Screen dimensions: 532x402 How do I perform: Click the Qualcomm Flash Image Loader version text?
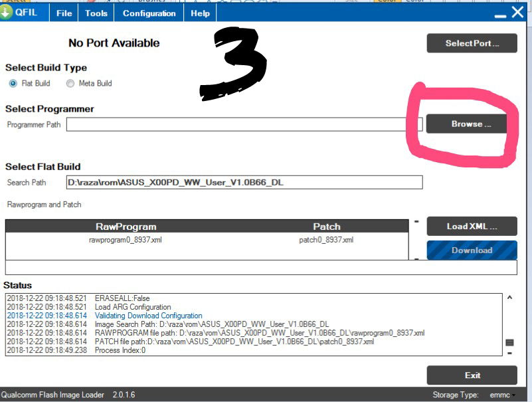pyautogui.click(x=68, y=395)
